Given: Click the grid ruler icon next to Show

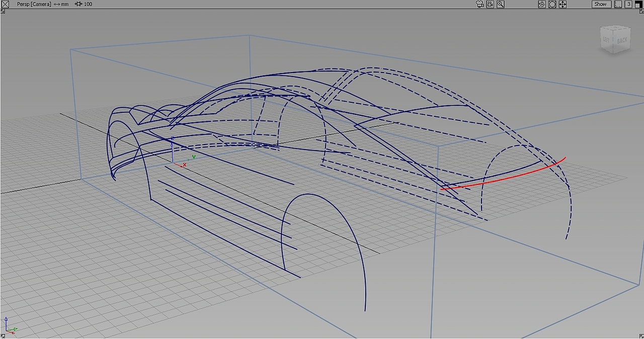Looking at the screenshot, I should tap(617, 4).
